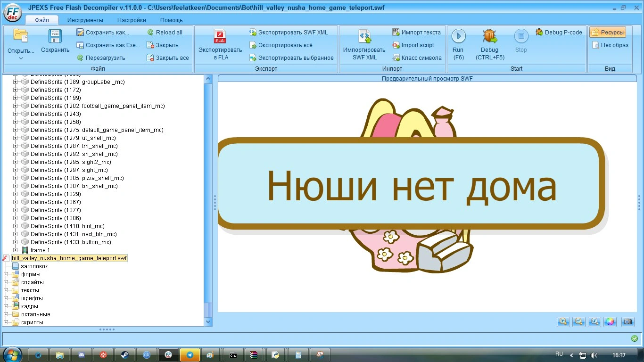Select the заголовок tree item
The image size is (644, 362).
click(x=34, y=266)
